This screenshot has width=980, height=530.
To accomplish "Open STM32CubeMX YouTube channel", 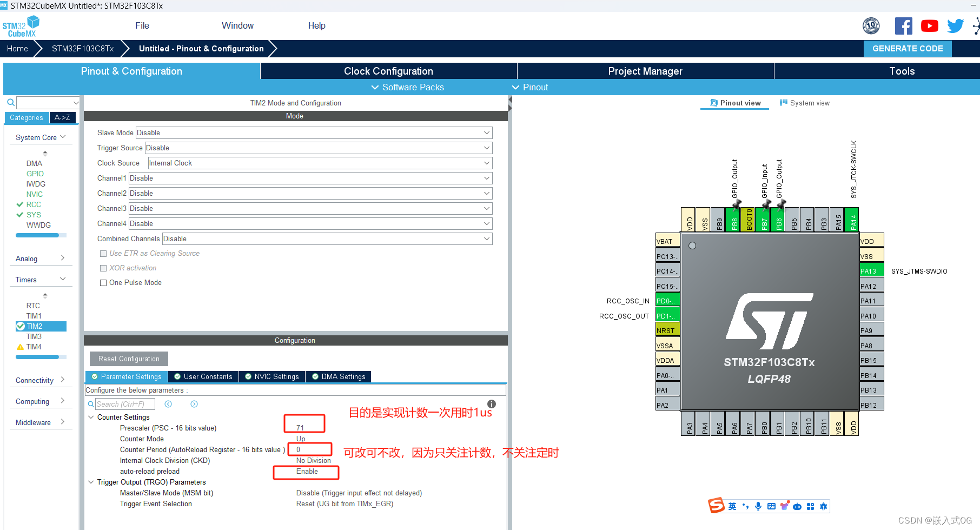I will (x=929, y=25).
